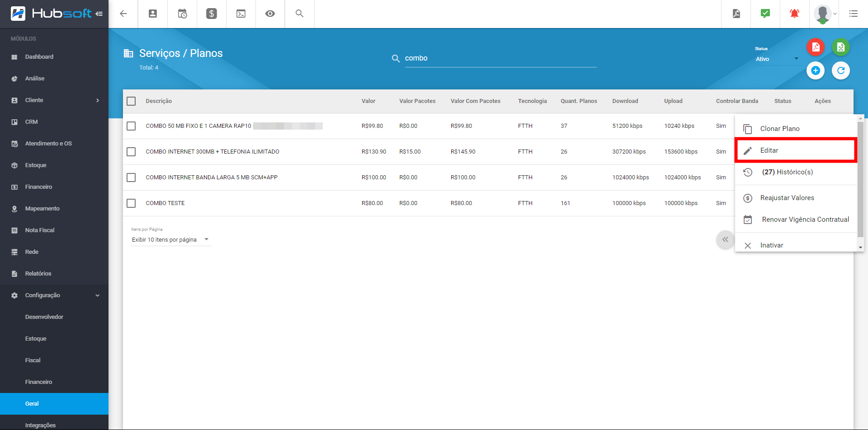Screen dimensions: 868x430
Task: Export the list with the red PDF round button
Action: point(816,47)
